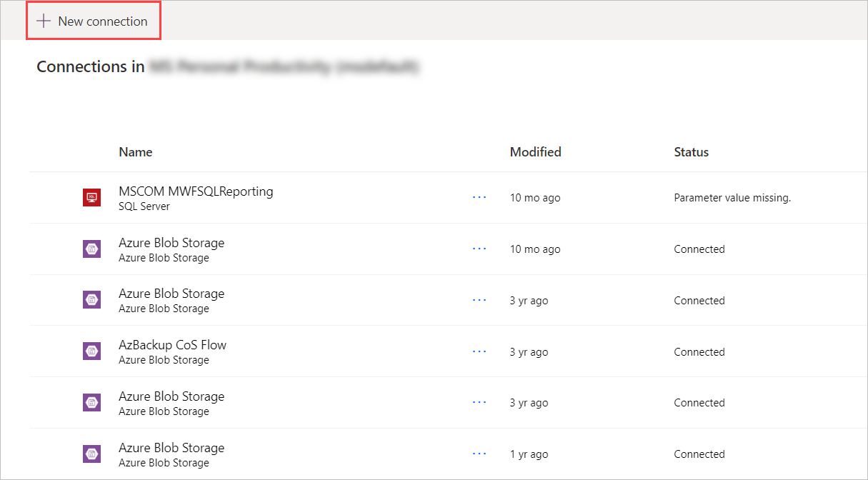Open the ellipsis menu for AzBackup CoS Flow
This screenshot has width=868, height=480.
[479, 351]
